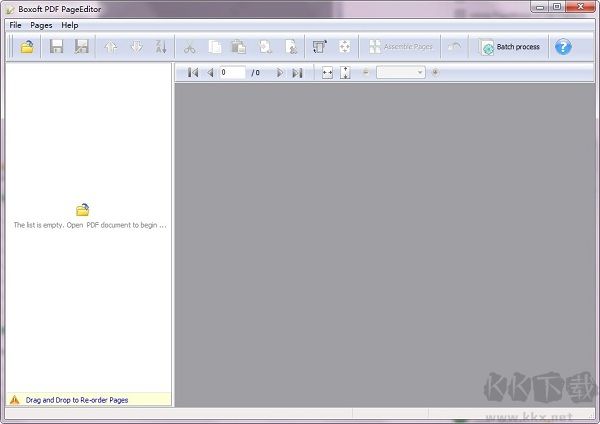Click the crop pages icon

(345, 47)
